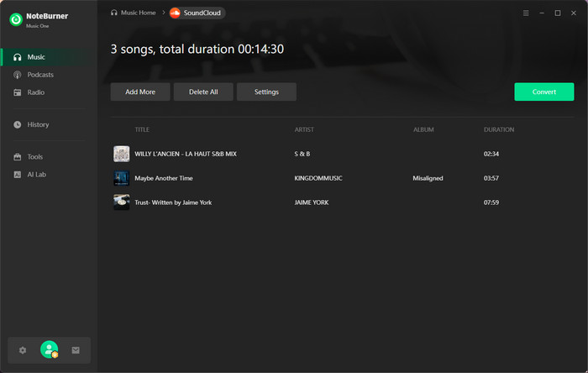Select the Music sidebar item
This screenshot has width=588, height=373.
pyautogui.click(x=49, y=57)
